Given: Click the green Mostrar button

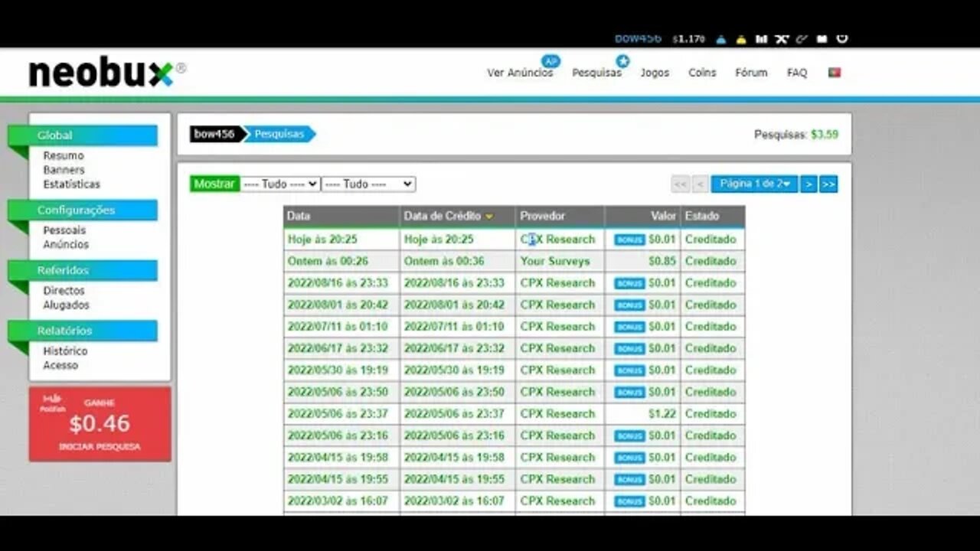Looking at the screenshot, I should [214, 184].
